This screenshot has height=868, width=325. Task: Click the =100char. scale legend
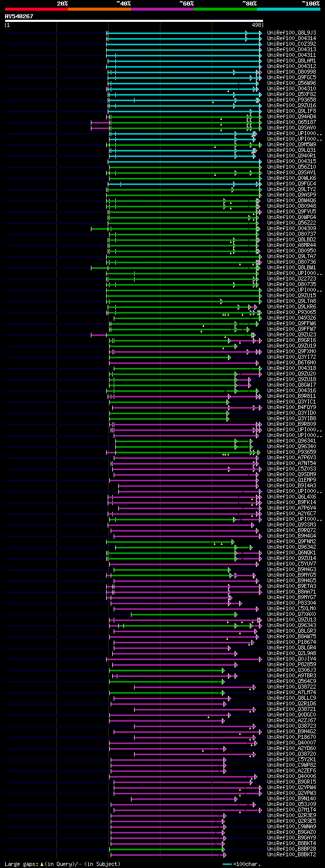tap(242, 864)
